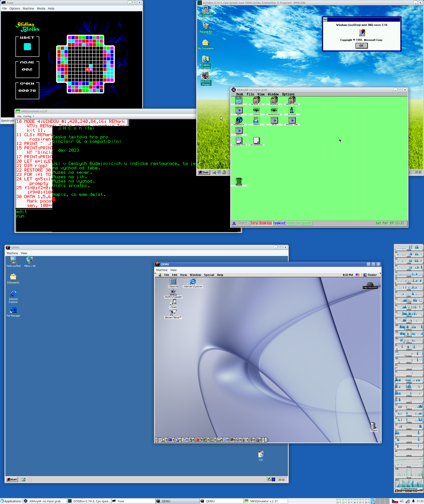This screenshot has height=504, width=424.
Task: Open the Macintosh HD drive icon
Action: pos(370,284)
